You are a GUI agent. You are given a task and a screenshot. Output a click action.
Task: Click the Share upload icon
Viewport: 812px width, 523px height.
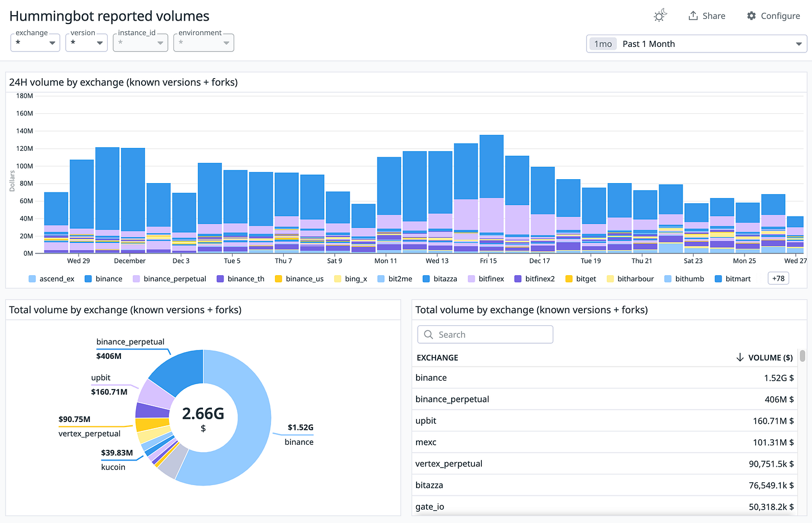[x=693, y=16]
